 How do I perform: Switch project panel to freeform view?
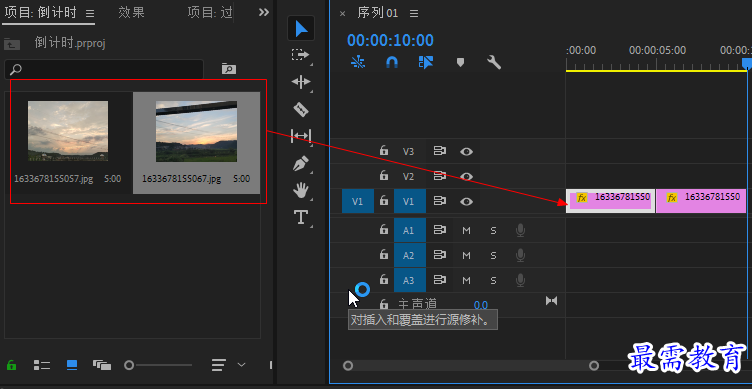point(102,365)
